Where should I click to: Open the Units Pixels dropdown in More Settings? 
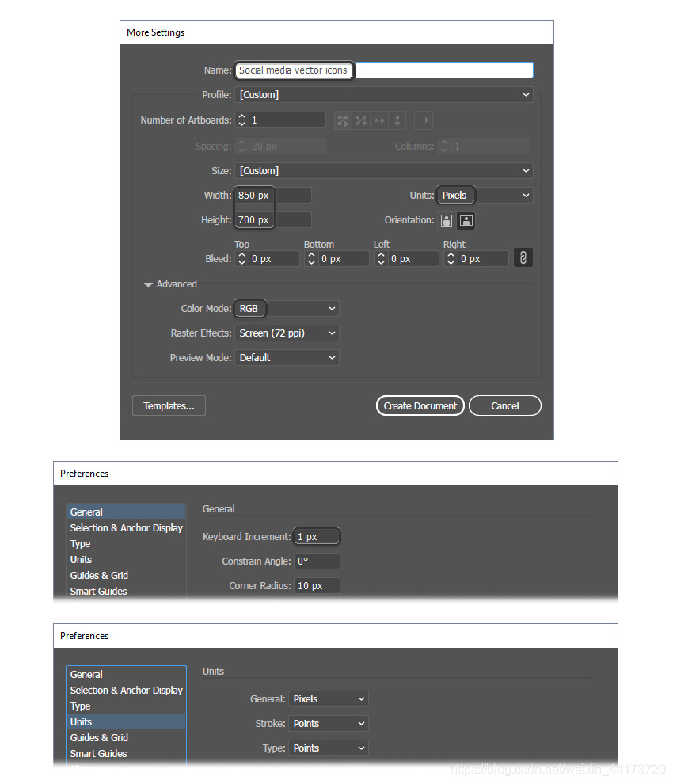[x=485, y=195]
